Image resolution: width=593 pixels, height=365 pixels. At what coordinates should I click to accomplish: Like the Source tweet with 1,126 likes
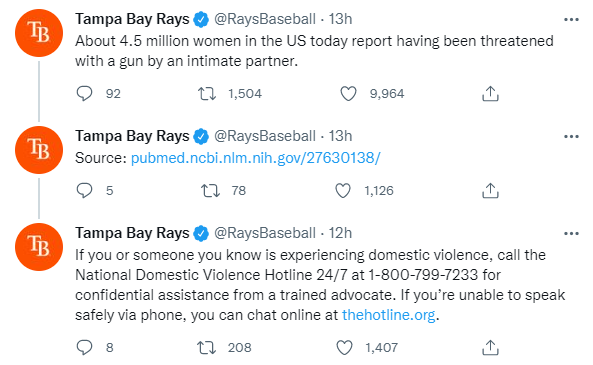point(343,190)
